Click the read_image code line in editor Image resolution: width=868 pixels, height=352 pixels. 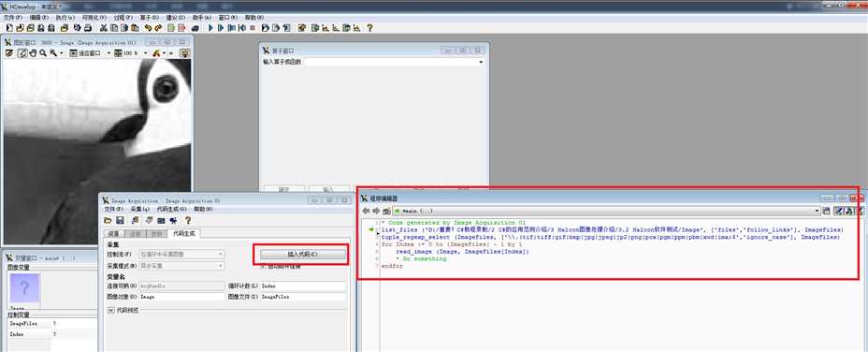point(462,252)
